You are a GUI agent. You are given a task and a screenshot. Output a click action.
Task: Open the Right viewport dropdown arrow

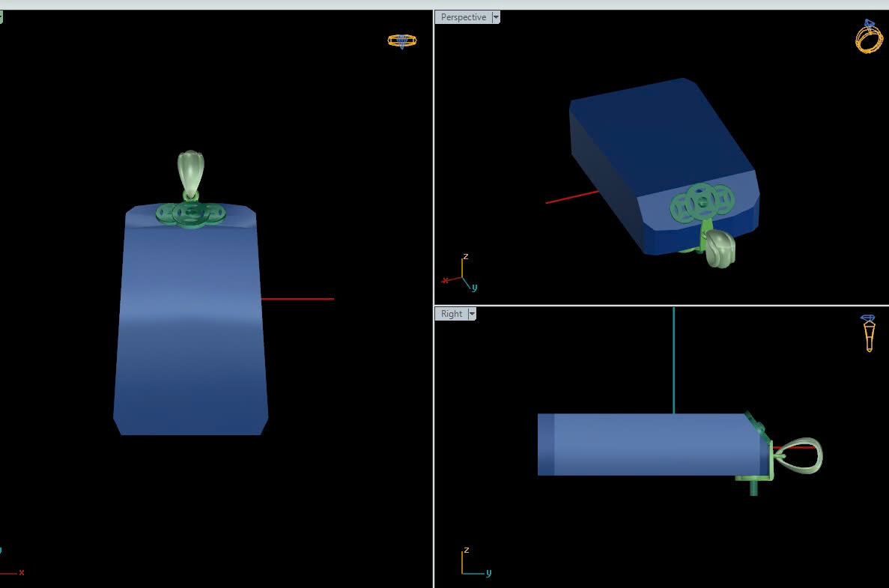[472, 314]
